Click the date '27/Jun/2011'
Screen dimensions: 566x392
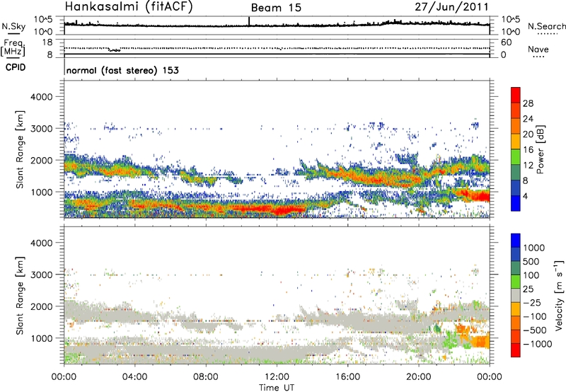tap(451, 6)
